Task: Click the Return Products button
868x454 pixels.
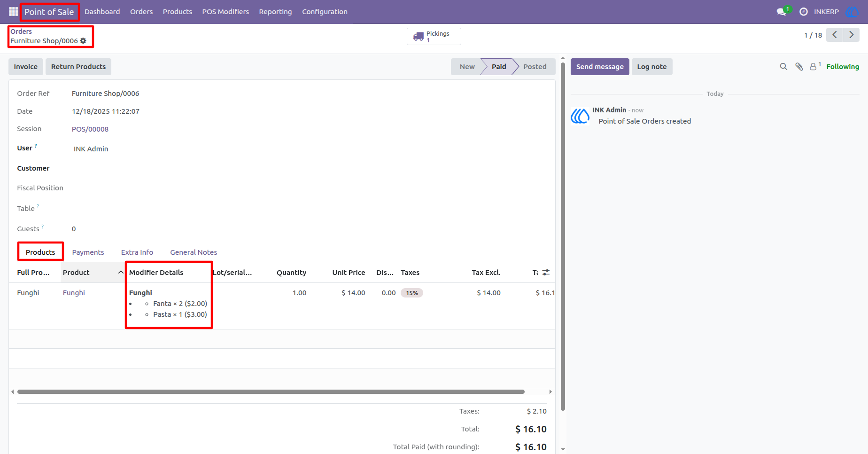Action: [x=78, y=67]
